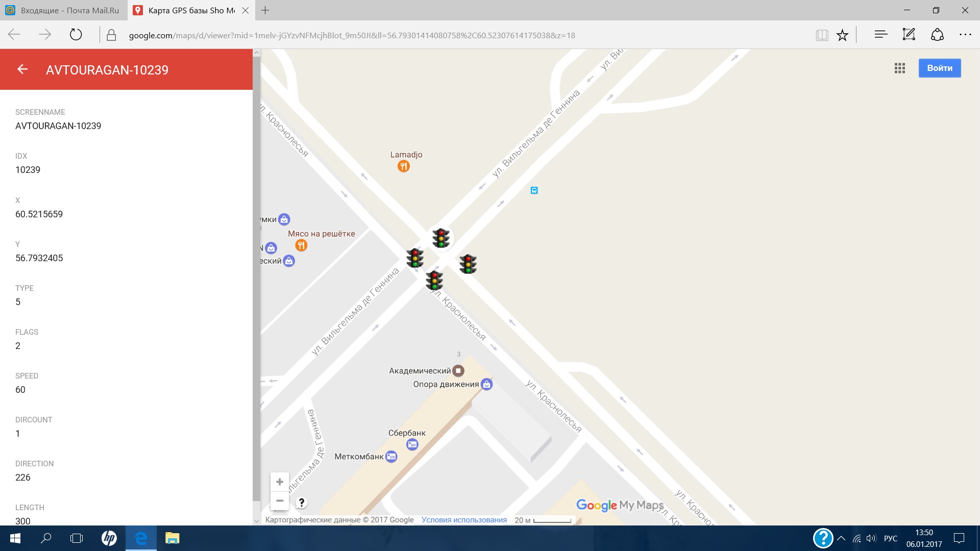
Task: Zoom in with the plus button
Action: (280, 482)
